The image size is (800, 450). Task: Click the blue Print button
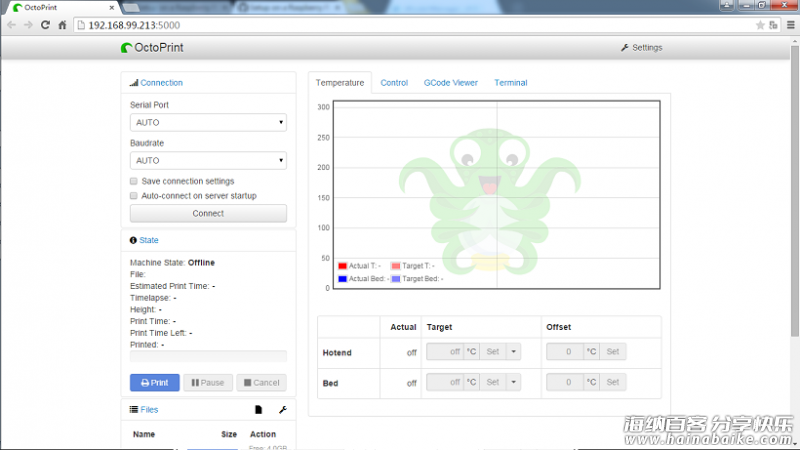pos(155,383)
